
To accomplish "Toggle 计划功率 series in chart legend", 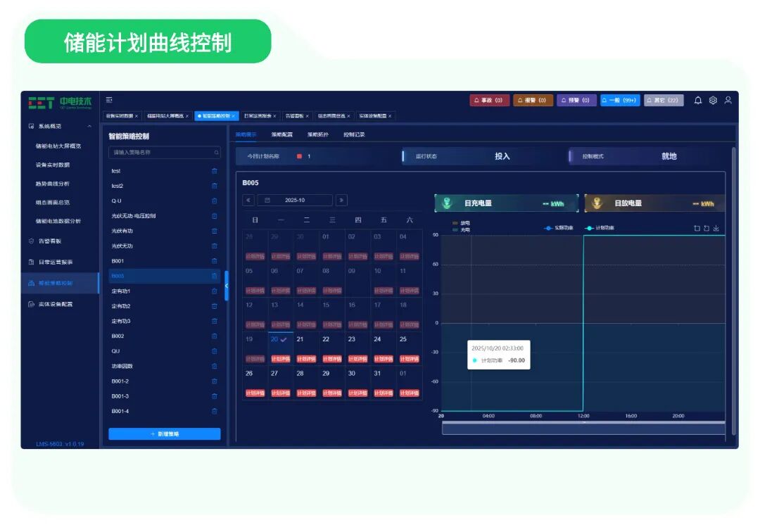I will point(600,228).
